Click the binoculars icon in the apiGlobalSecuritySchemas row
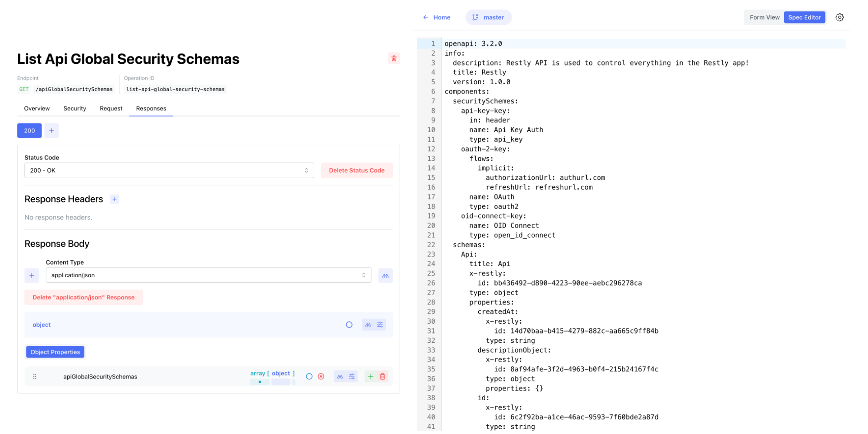This screenshot has width=868, height=434. pyautogui.click(x=340, y=376)
